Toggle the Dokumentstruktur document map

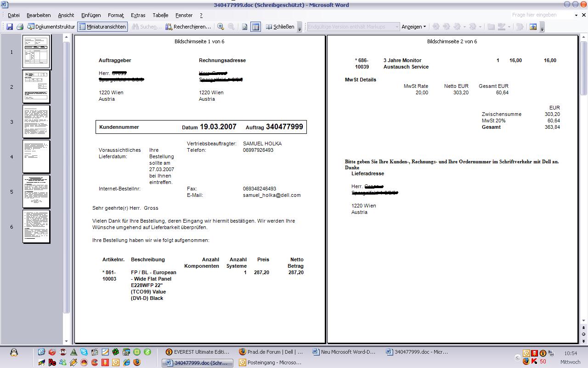click(x=51, y=27)
